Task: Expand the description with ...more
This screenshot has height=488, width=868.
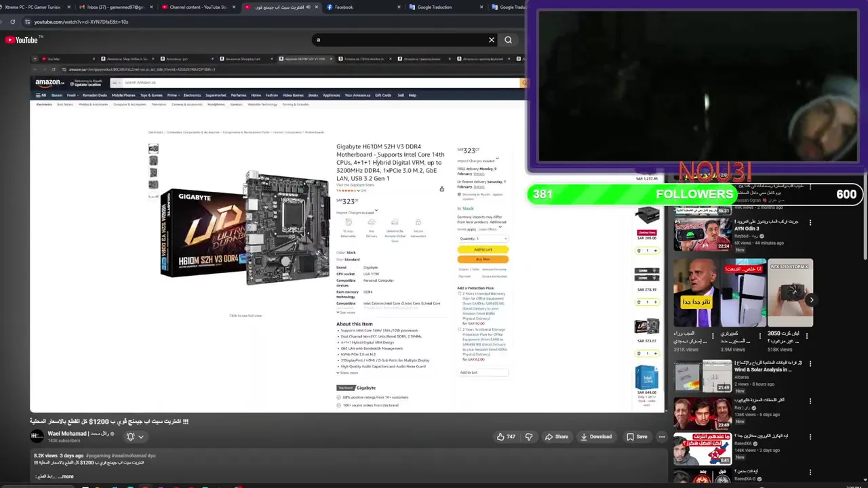Action: coord(66,476)
